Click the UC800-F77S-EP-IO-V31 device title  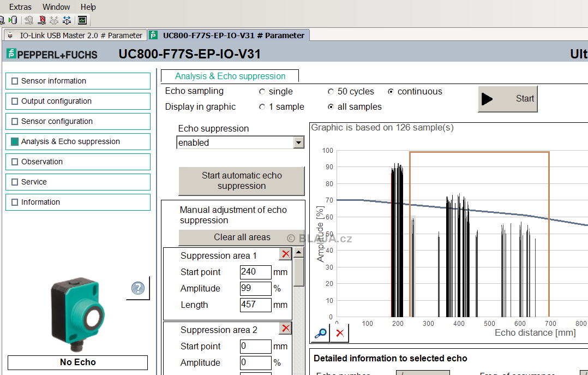[189, 54]
